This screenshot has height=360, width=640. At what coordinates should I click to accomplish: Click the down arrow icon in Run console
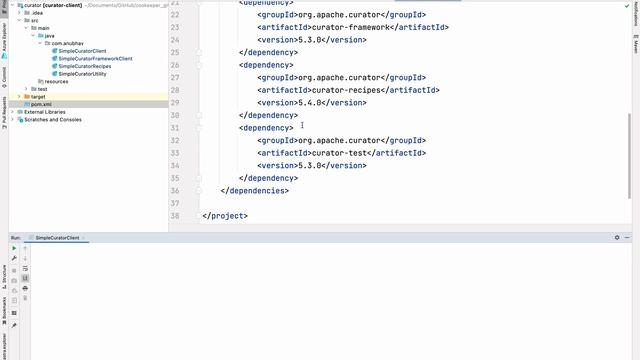(25, 258)
